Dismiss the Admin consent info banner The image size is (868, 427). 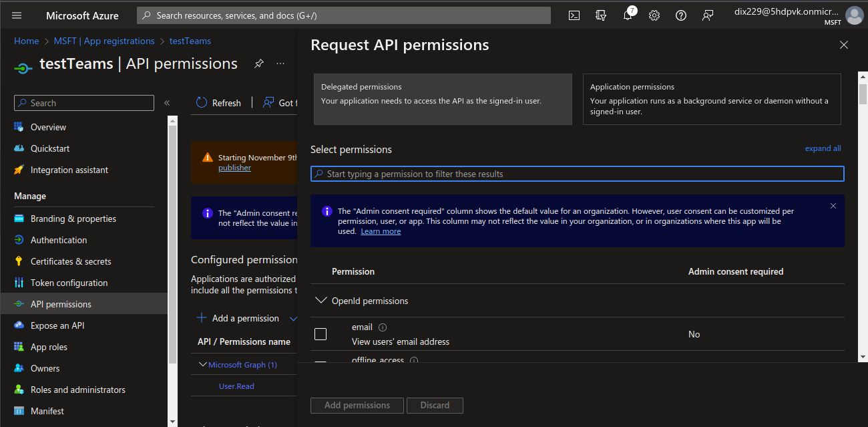click(x=833, y=206)
